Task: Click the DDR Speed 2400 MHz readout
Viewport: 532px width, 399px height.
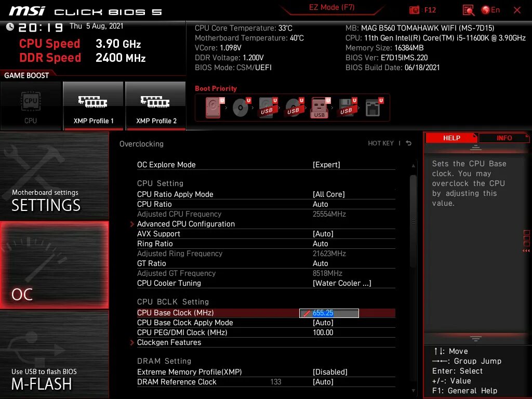Action: (83, 58)
